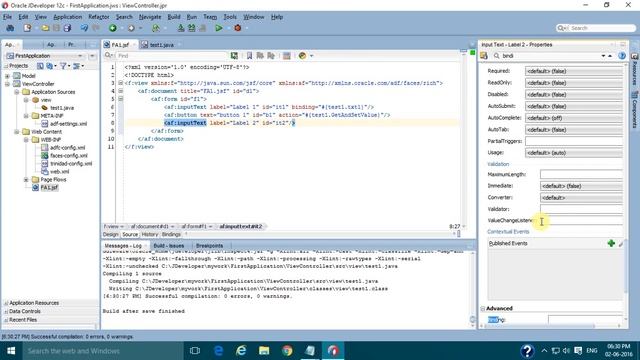
Task: Open the ReadOnly property dropdown
Action: tap(573, 83)
